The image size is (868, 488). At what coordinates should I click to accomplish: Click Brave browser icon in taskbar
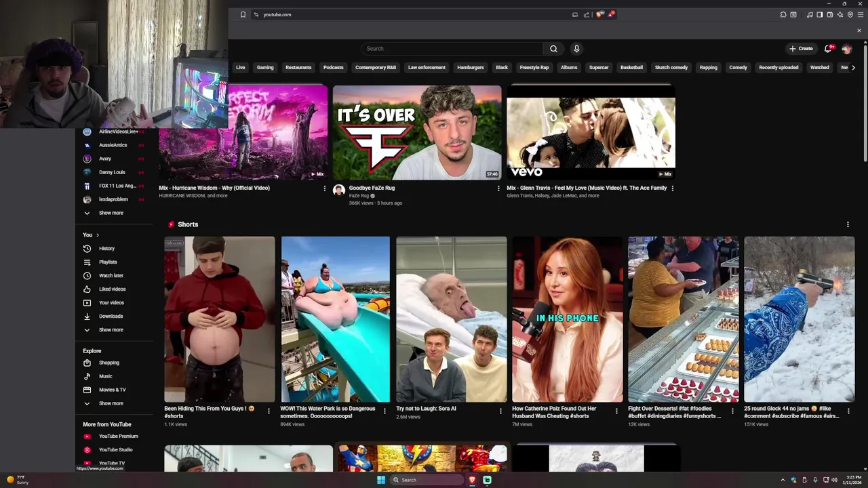[x=473, y=480]
